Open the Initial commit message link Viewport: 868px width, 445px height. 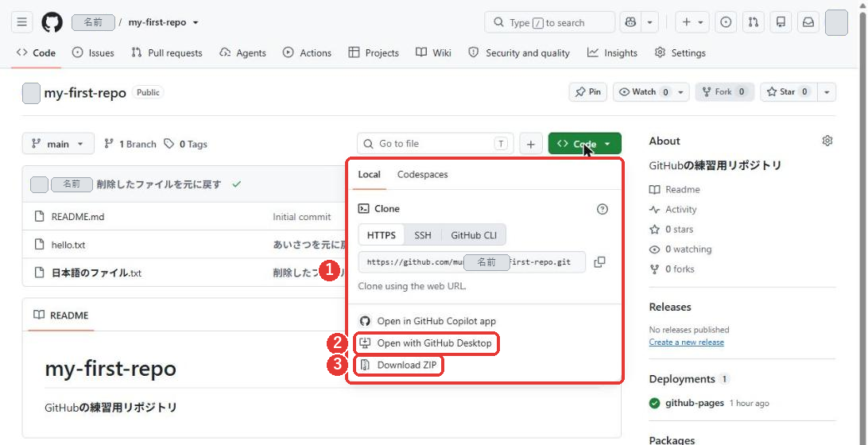coord(302,216)
